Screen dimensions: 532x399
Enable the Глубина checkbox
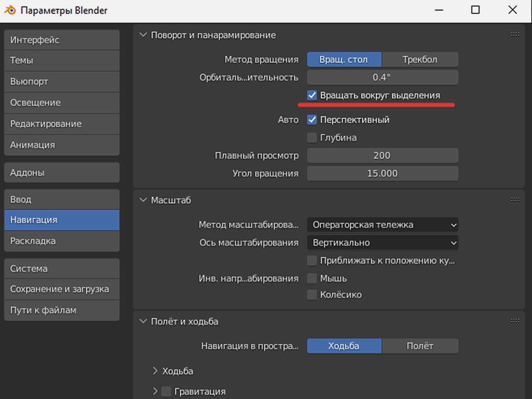pyautogui.click(x=312, y=138)
